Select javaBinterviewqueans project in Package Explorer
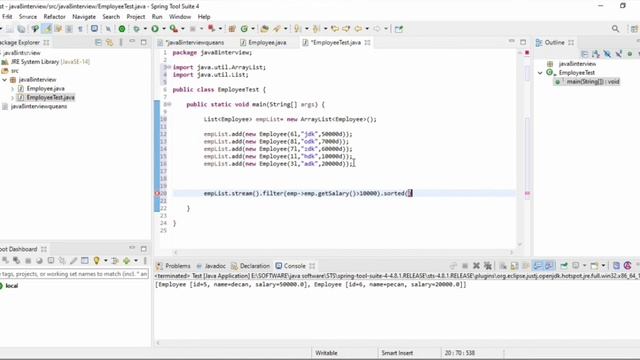 [x=34, y=107]
